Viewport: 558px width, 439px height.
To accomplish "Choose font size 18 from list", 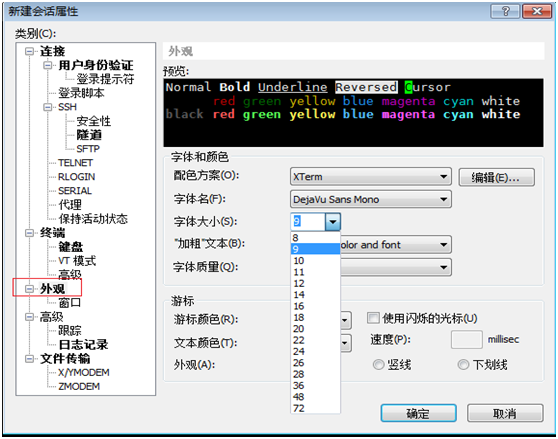I will click(315, 317).
